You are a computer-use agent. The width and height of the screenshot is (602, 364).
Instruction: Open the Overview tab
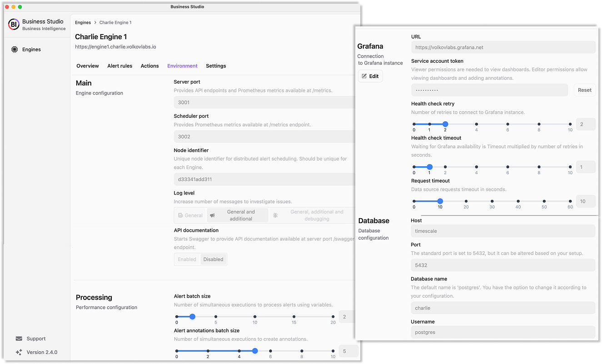click(88, 66)
